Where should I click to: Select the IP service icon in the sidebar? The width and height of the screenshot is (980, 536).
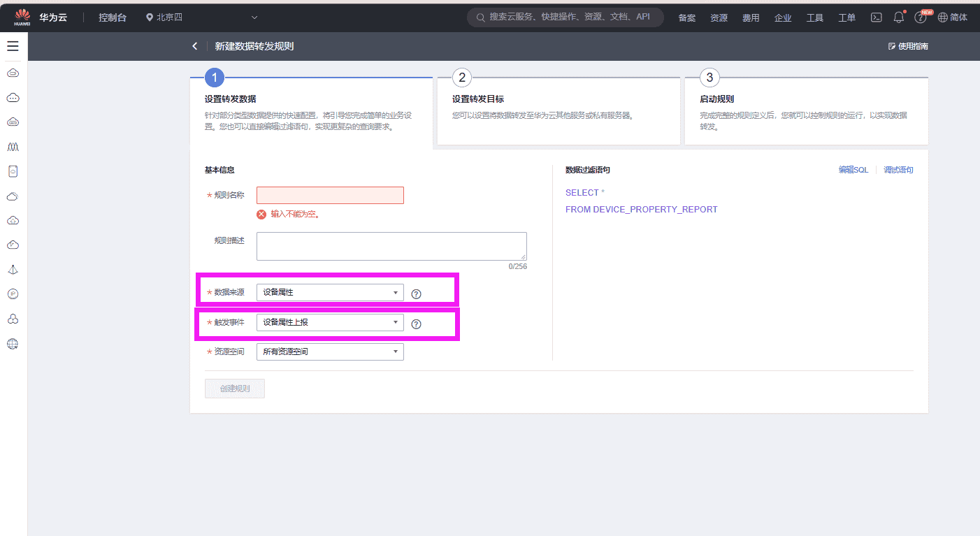[13, 294]
